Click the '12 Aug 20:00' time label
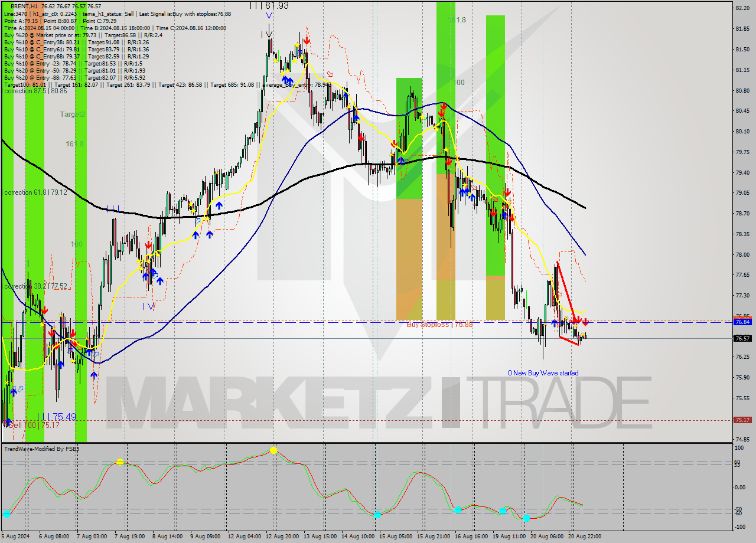756x543 pixels. click(282, 537)
